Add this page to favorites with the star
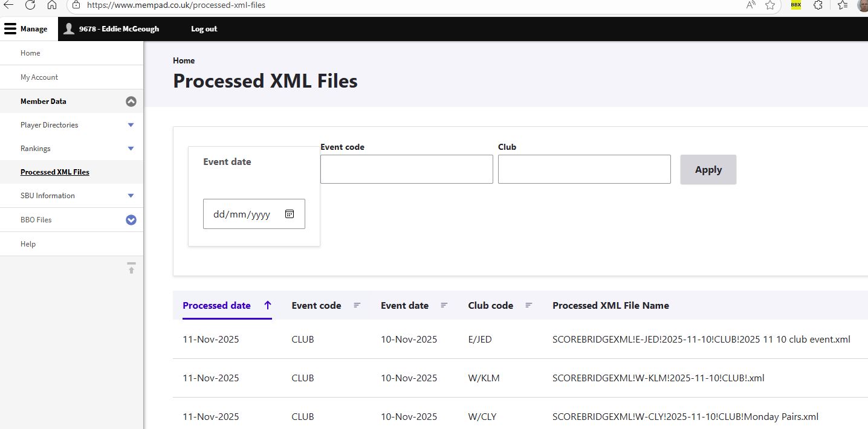Image resolution: width=868 pixels, height=429 pixels. click(769, 5)
